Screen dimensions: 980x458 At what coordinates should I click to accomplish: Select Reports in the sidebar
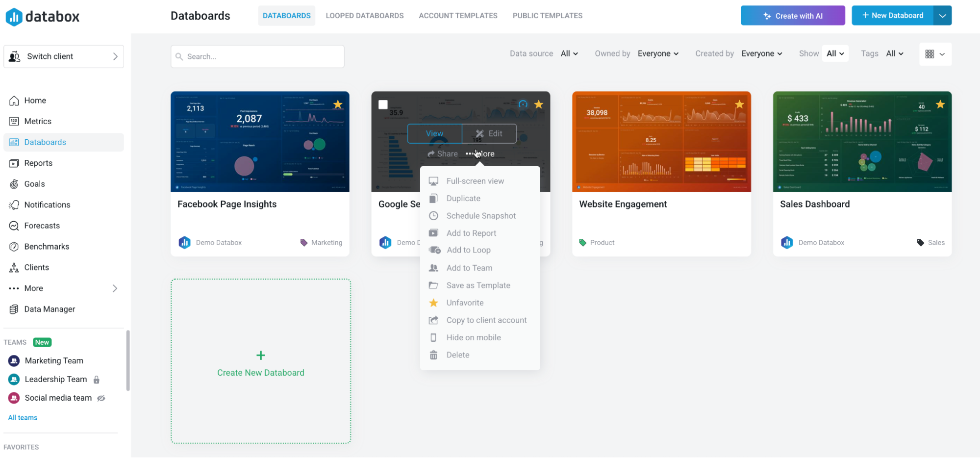[38, 163]
